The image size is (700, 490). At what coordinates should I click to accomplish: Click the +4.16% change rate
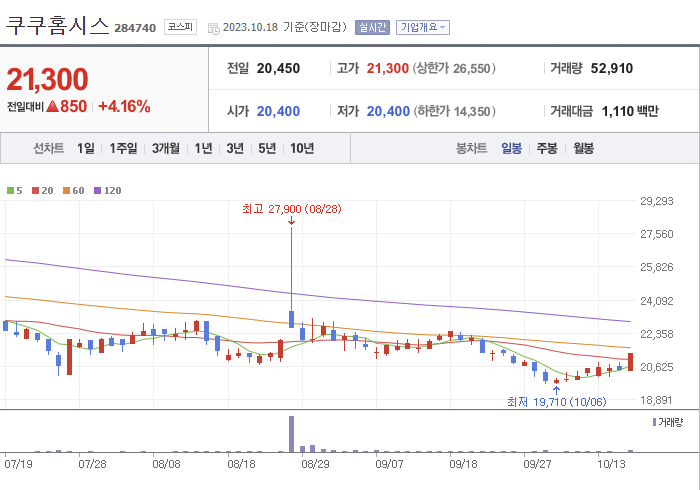point(124,107)
